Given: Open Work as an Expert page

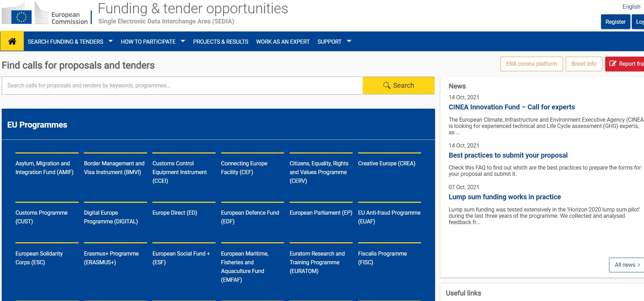Looking at the screenshot, I should coord(283,42).
